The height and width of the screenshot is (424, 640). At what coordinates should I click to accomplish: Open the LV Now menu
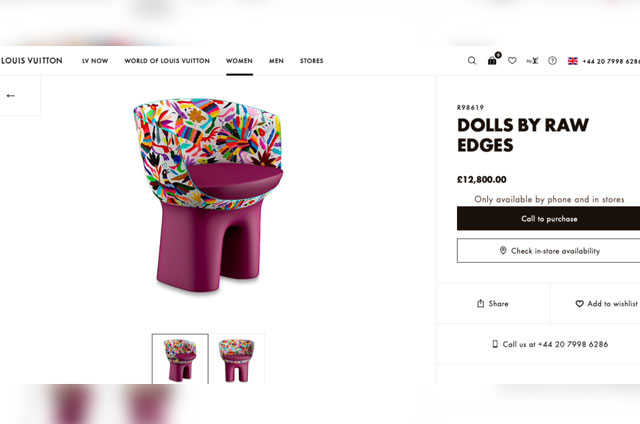click(95, 61)
